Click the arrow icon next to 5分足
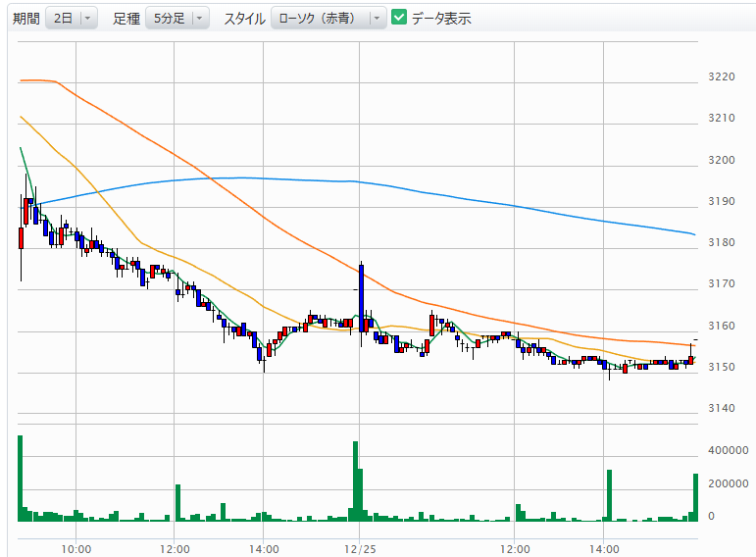756x557 pixels. click(199, 19)
